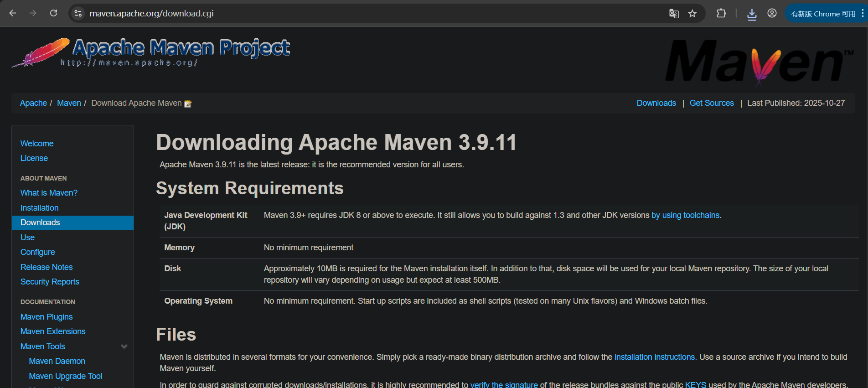Open Installation sidebar link
Screen dimensions: 868x388
(39, 208)
